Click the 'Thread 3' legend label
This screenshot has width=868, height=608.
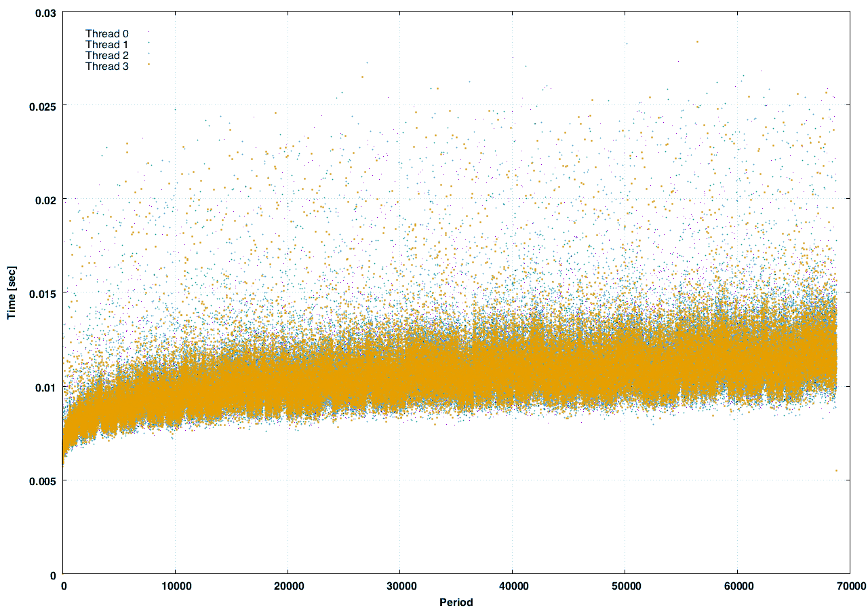click(106, 66)
